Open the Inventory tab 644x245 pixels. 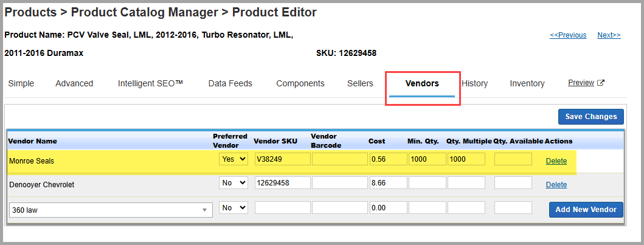[x=527, y=84]
